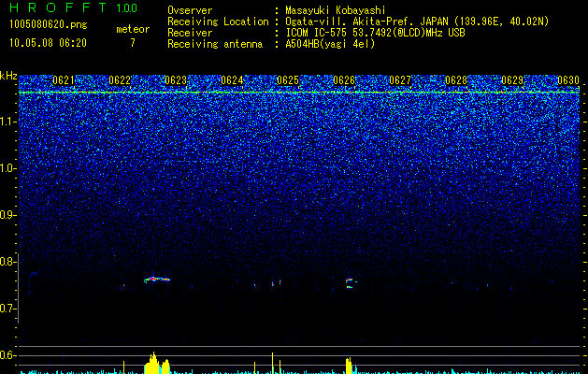This screenshot has width=588, height=374.
Task: Click the A504HB(yagi 4el) antenna text
Action: [x=330, y=44]
